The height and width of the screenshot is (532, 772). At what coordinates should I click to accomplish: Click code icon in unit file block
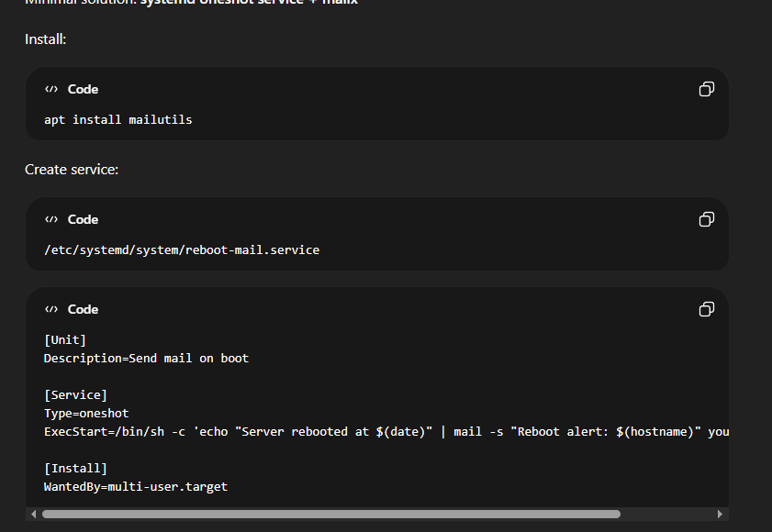51,309
